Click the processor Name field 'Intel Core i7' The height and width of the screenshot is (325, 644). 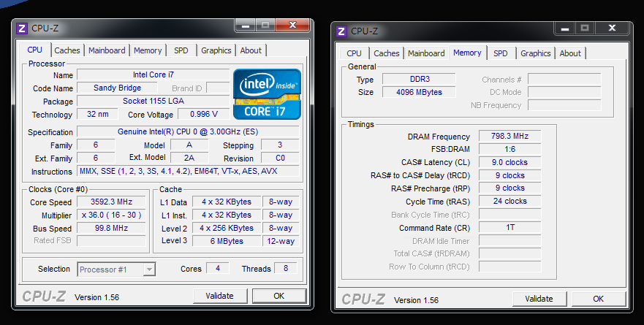point(154,74)
